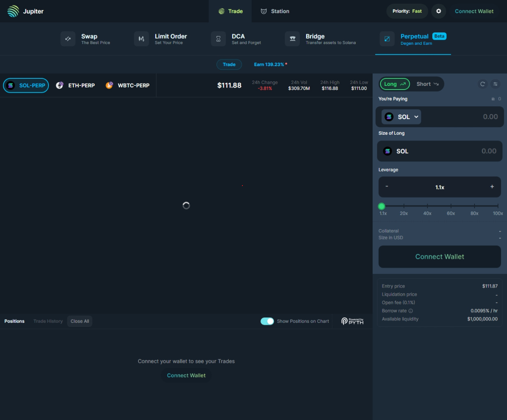This screenshot has width=507, height=420.
Task: Select the Trade pill sub-tab
Action: coord(229,64)
